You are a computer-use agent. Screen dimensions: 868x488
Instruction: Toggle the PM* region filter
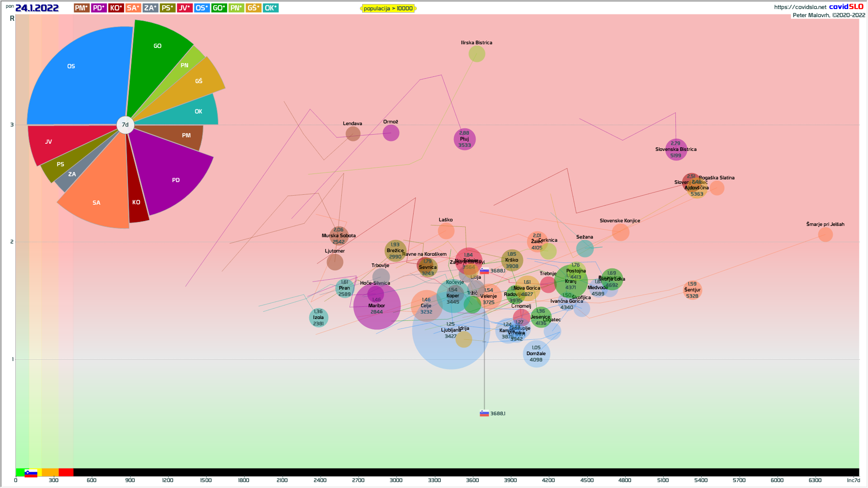click(x=81, y=8)
